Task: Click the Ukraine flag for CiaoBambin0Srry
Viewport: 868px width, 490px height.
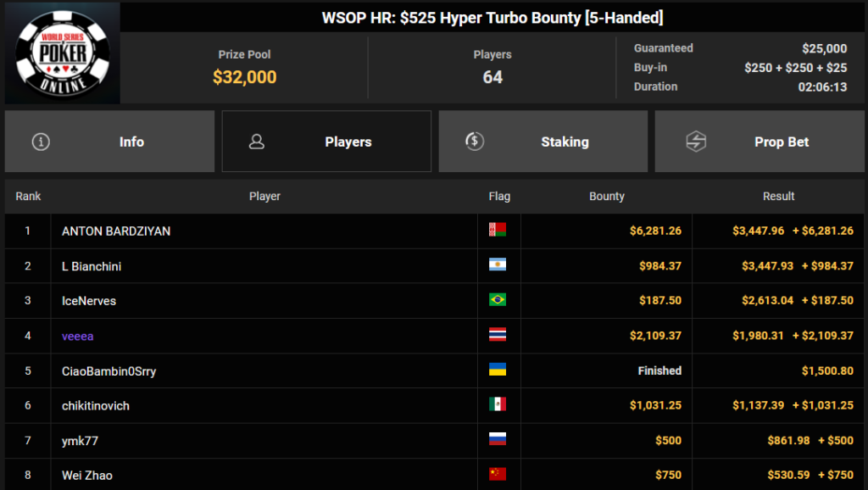Action: click(x=497, y=370)
